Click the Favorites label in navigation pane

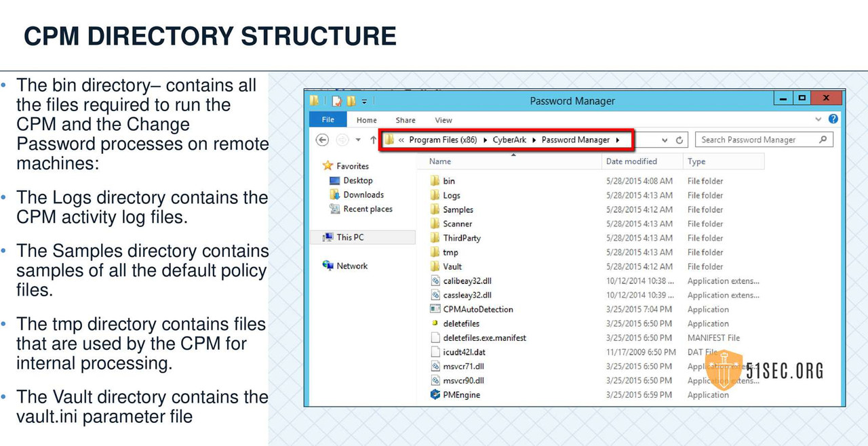[x=353, y=166]
